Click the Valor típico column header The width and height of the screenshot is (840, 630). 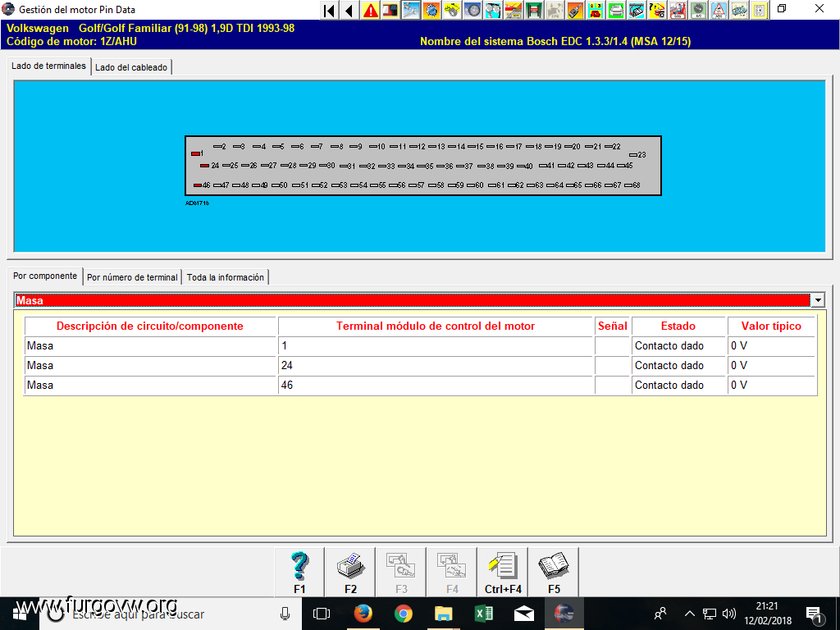[x=771, y=326]
